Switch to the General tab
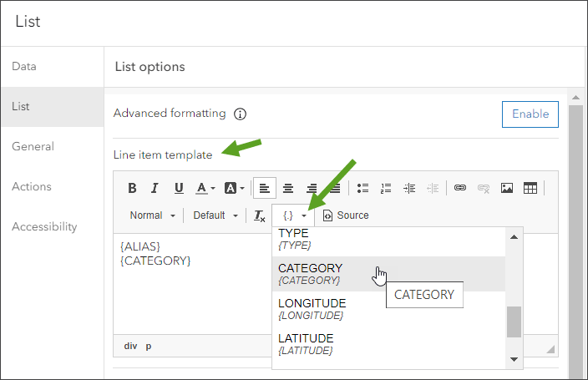Viewport: 588px width, 380px height. (33, 146)
